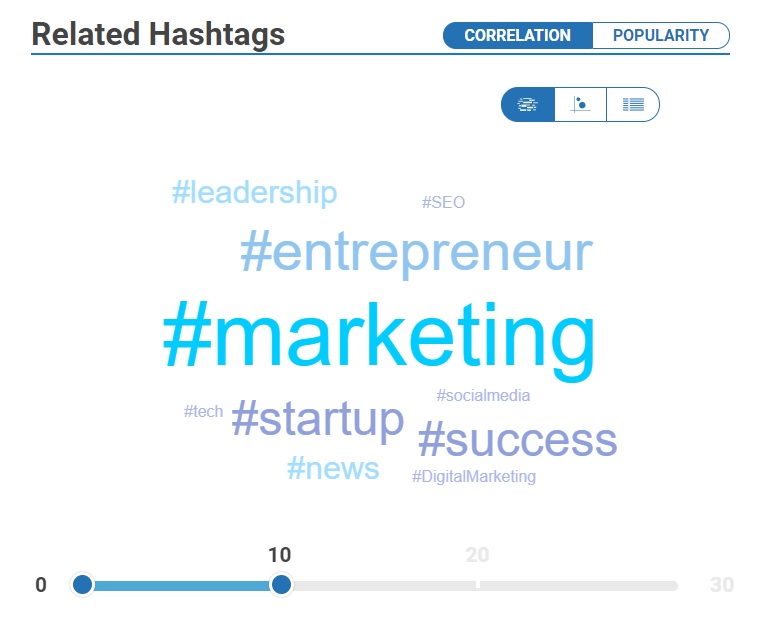Screen dimensions: 761x622
Task: Click the #marketing hashtag
Action: [x=379, y=340]
